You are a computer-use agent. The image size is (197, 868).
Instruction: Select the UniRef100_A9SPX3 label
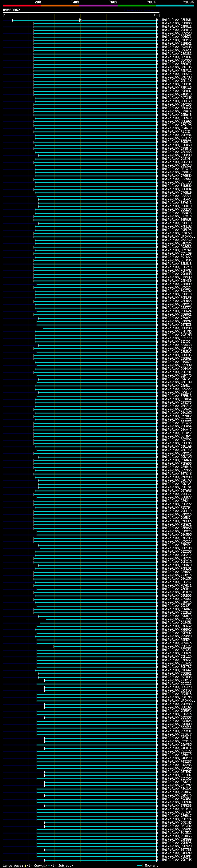pyautogui.click(x=176, y=636)
